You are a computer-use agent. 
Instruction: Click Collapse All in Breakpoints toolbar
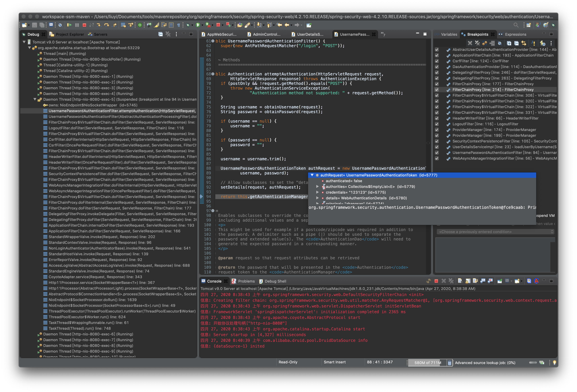pos(517,43)
